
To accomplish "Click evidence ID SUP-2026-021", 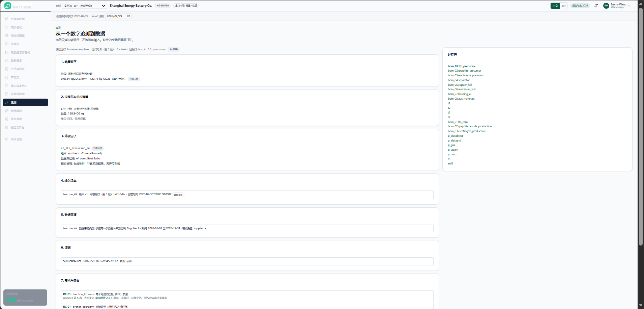I will tap(72, 261).
